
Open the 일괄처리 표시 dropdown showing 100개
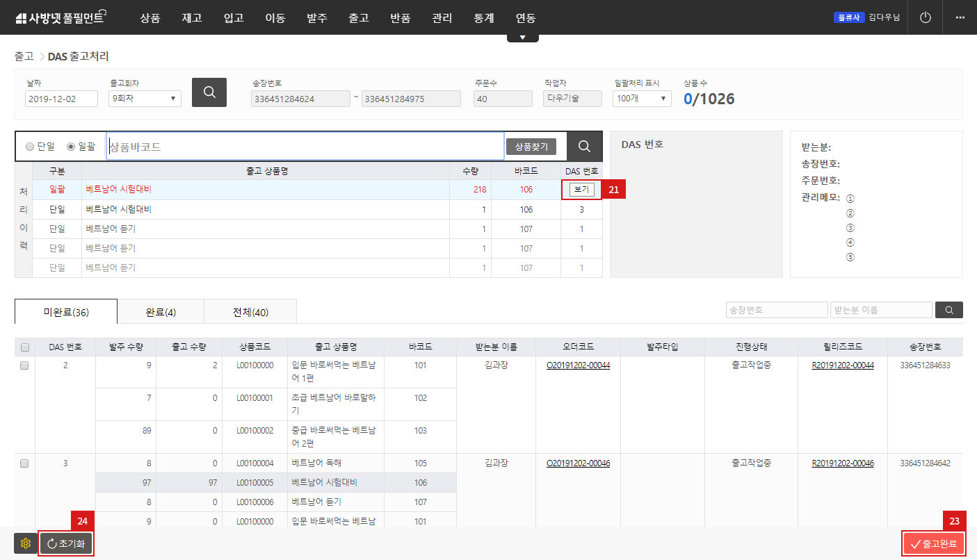[641, 98]
